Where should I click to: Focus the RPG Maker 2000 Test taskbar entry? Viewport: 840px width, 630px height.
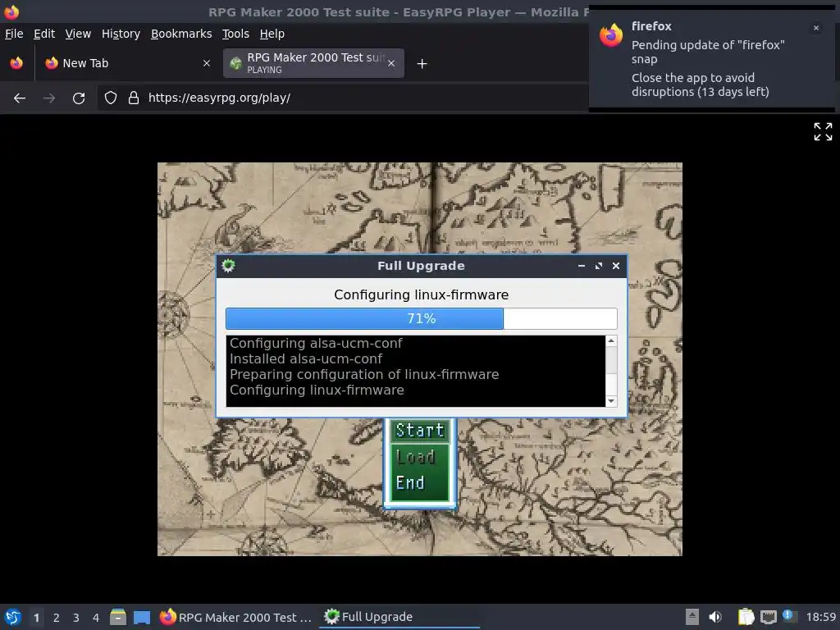point(236,617)
